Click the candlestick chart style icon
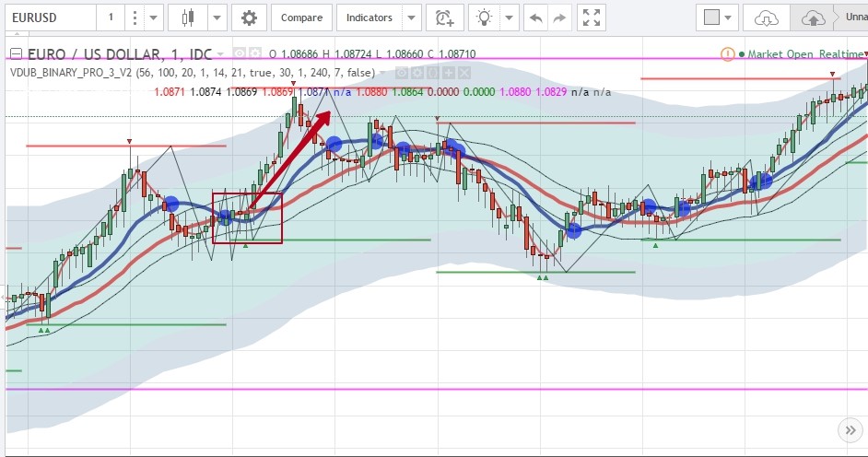Viewport: 868px width, 457px height. coord(188,18)
